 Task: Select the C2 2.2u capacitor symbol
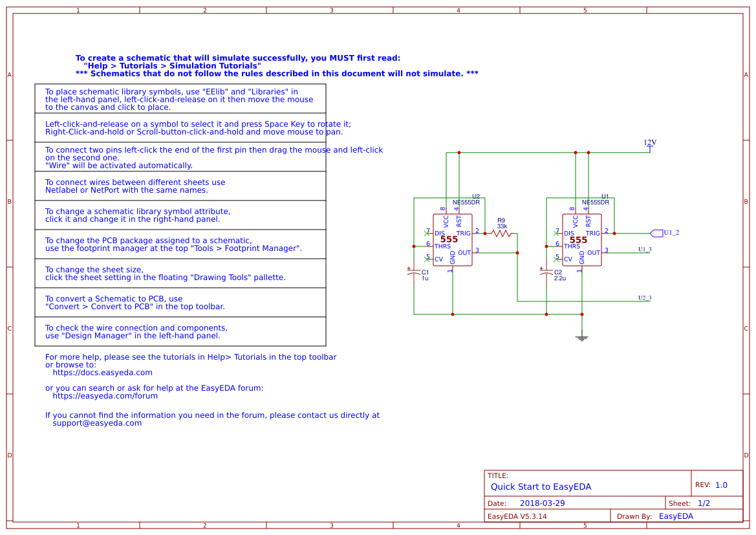pyautogui.click(x=546, y=274)
